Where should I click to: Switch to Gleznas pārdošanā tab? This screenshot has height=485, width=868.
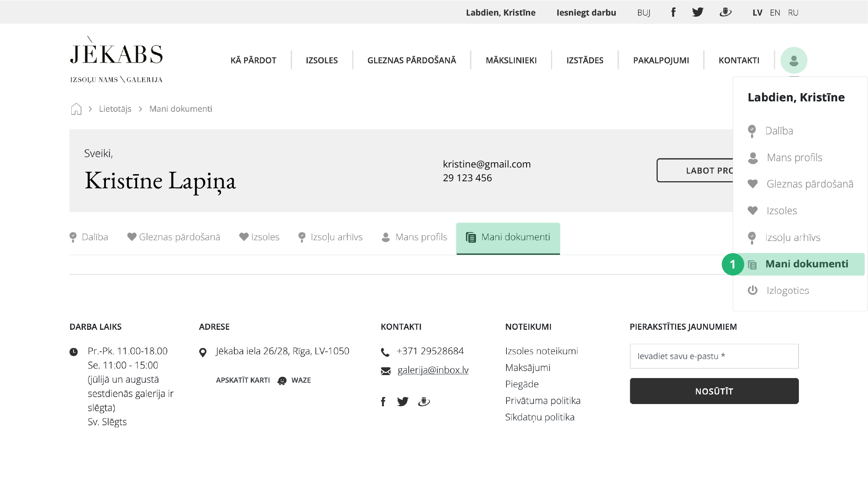174,237
